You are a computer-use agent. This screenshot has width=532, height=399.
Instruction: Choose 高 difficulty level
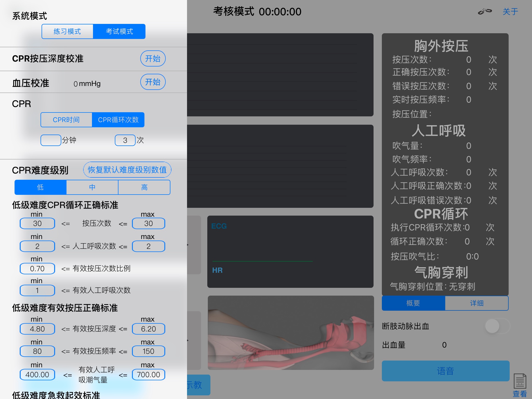(144, 187)
